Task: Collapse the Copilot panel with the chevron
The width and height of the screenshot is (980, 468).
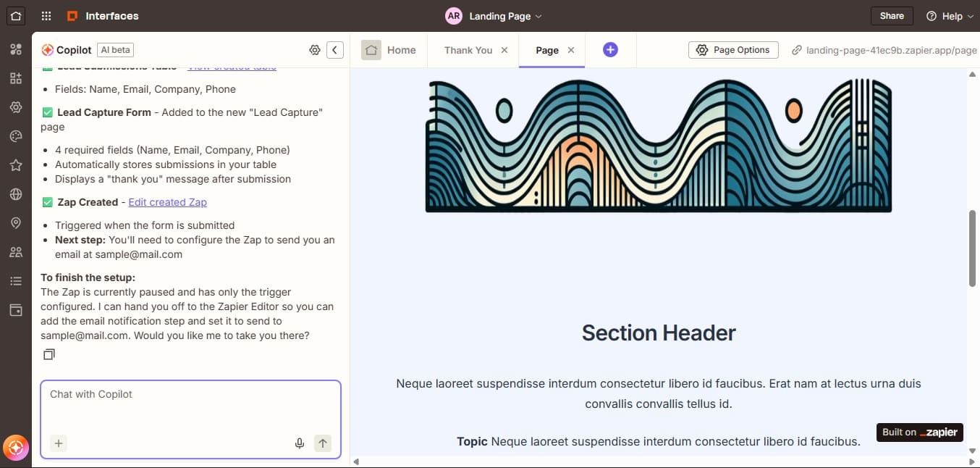Action: [335, 49]
